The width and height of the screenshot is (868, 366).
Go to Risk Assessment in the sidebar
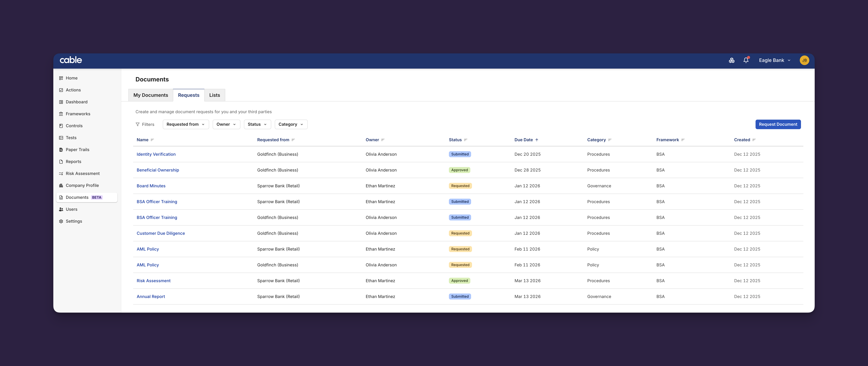click(83, 174)
